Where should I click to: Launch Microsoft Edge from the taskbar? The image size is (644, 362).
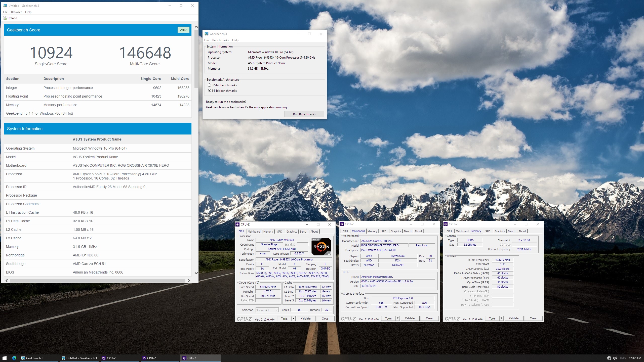14,358
